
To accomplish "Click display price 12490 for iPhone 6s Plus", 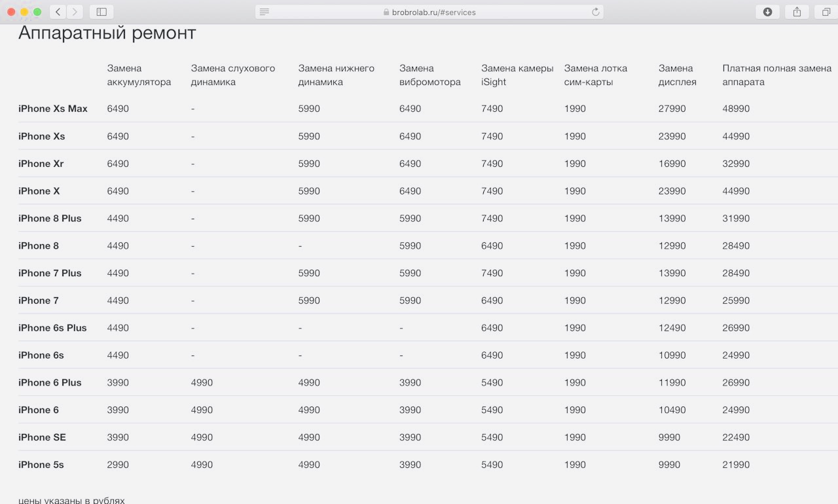I will [x=672, y=328].
